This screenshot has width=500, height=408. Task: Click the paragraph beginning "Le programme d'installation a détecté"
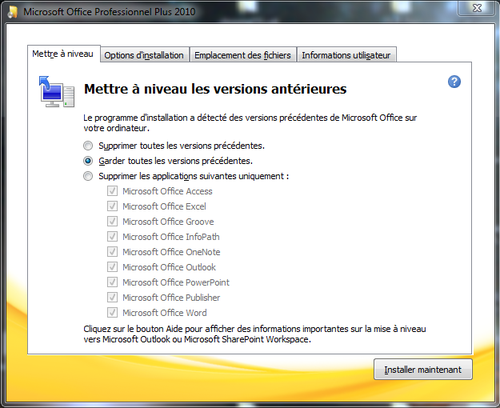click(250, 123)
